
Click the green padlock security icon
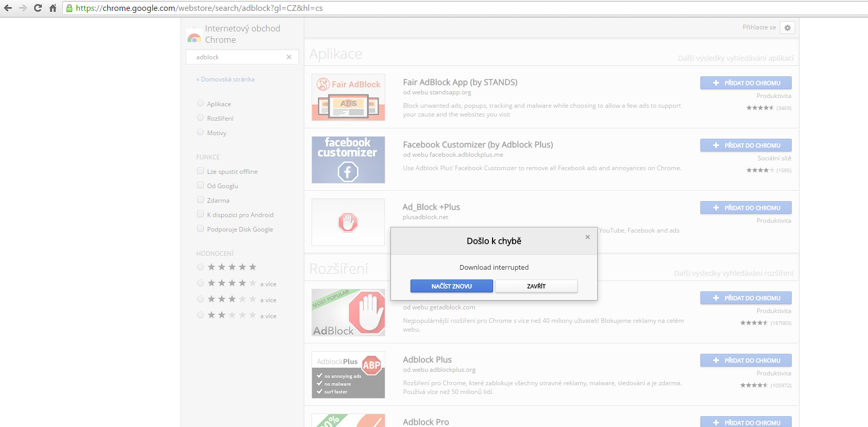69,8
